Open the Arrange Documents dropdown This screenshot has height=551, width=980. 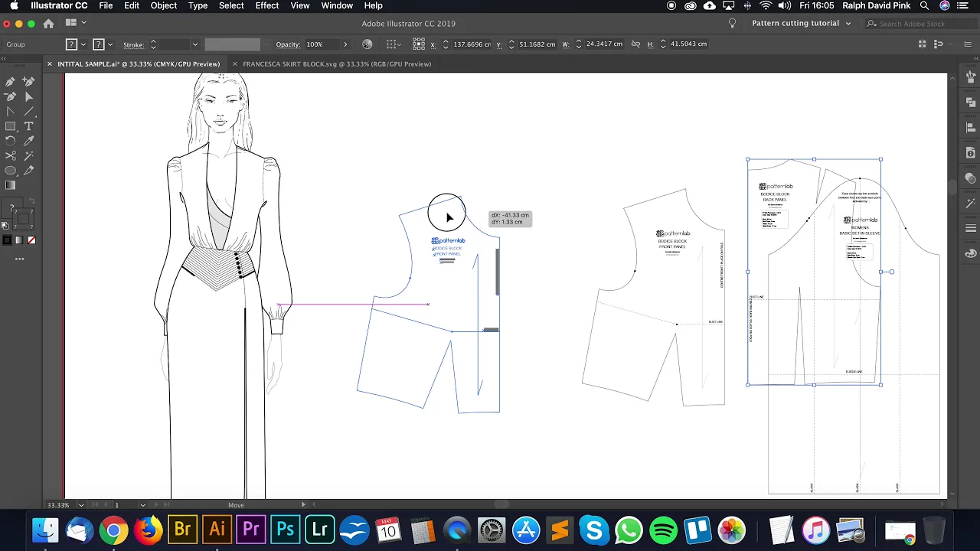(75, 23)
